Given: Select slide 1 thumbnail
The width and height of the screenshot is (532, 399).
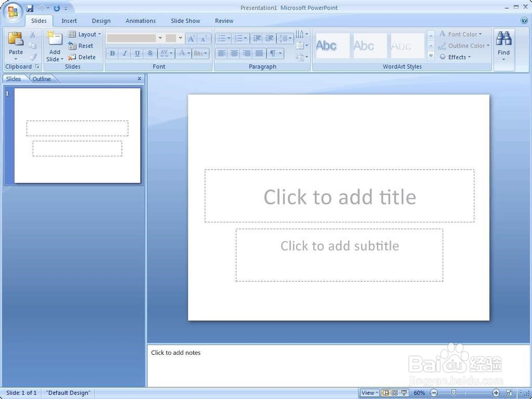Looking at the screenshot, I should coord(77,136).
